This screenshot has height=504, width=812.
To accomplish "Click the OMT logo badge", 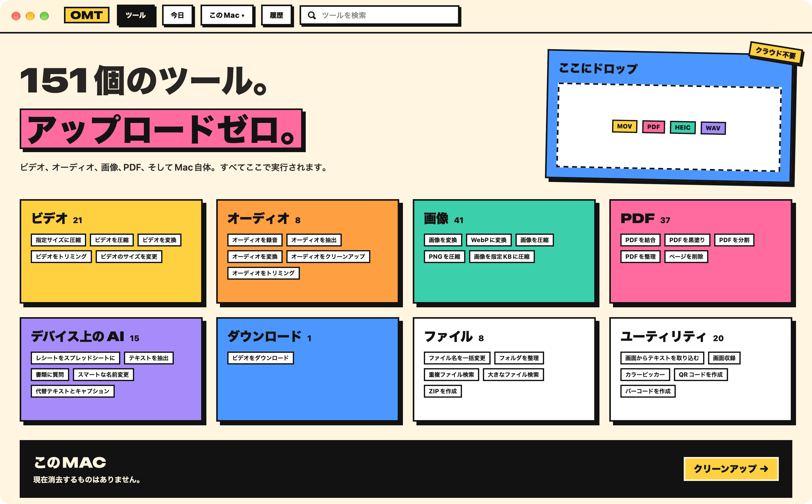I will pos(86,15).
